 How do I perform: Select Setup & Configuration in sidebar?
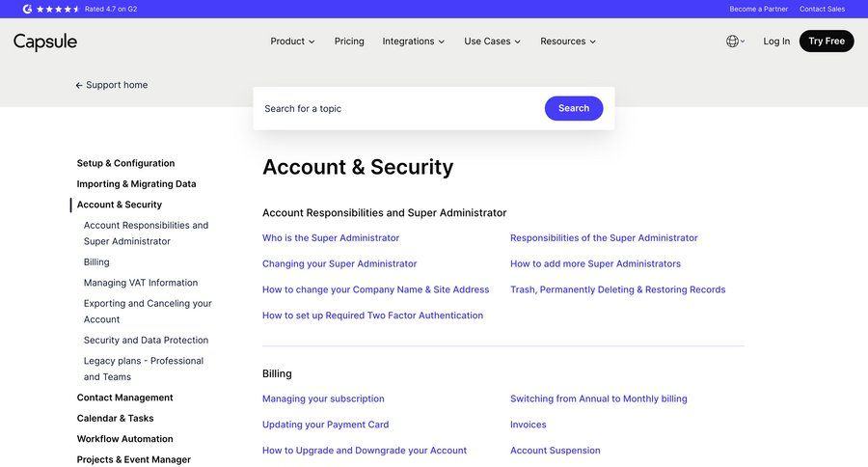[x=125, y=163]
